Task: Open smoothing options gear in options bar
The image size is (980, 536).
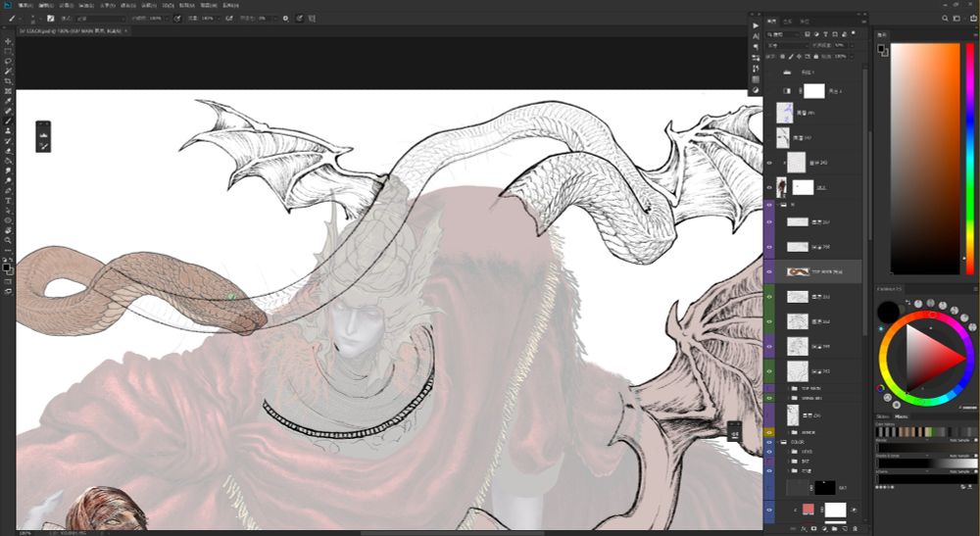Action: (286, 19)
